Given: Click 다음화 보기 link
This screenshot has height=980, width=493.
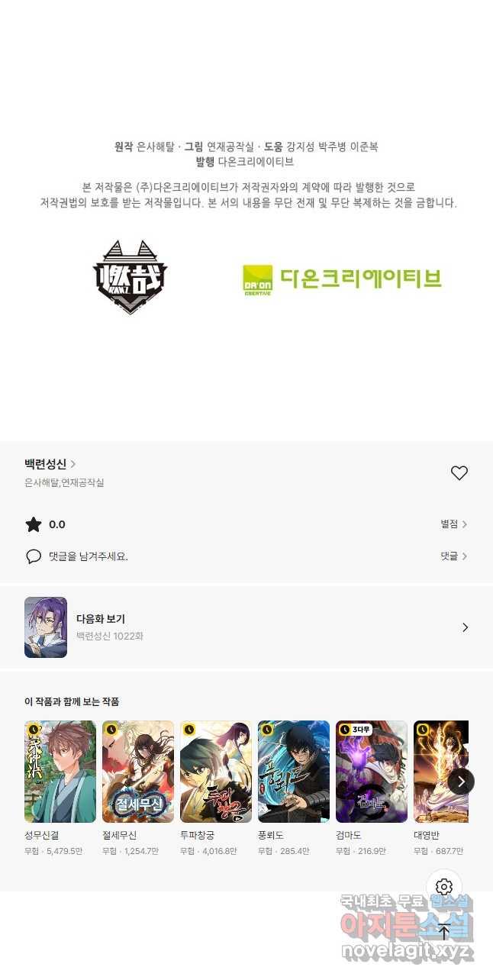Looking at the screenshot, I should coord(101,619).
